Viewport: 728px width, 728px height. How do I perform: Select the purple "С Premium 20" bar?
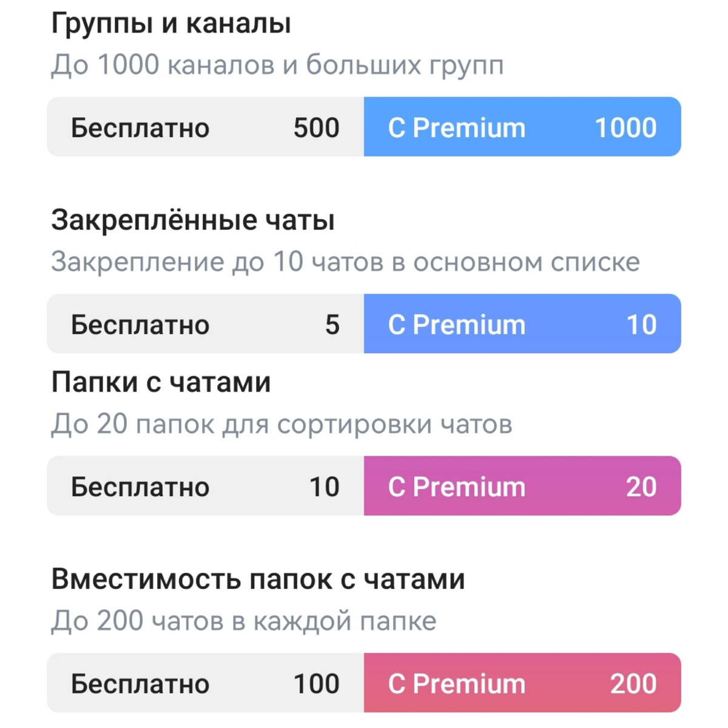522,486
